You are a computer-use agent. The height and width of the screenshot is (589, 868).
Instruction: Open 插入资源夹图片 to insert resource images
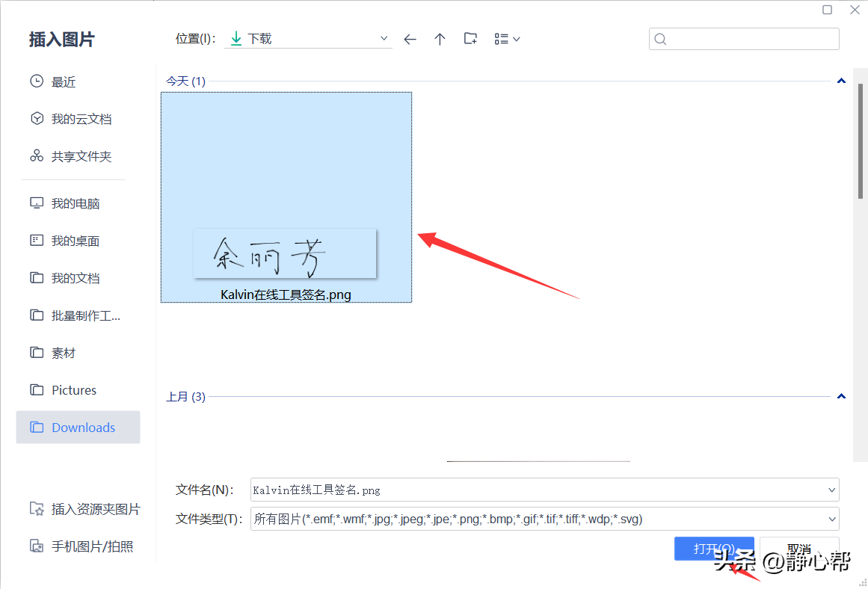[84, 508]
